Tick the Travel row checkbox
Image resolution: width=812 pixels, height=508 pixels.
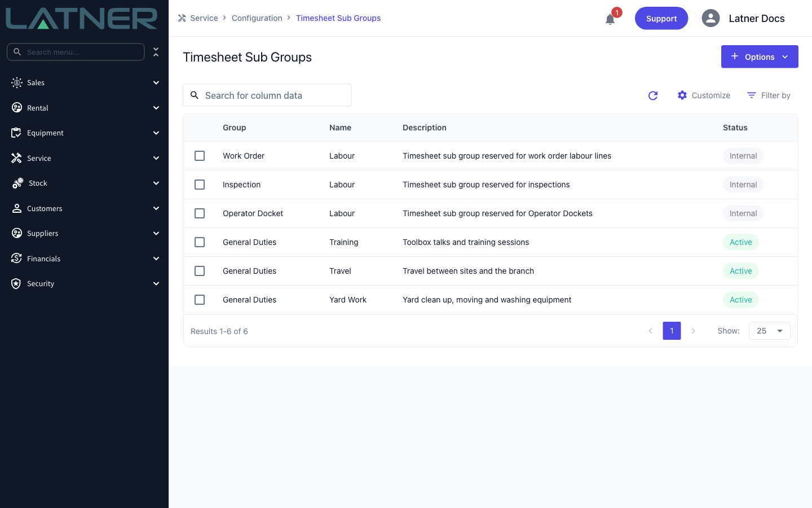(200, 271)
